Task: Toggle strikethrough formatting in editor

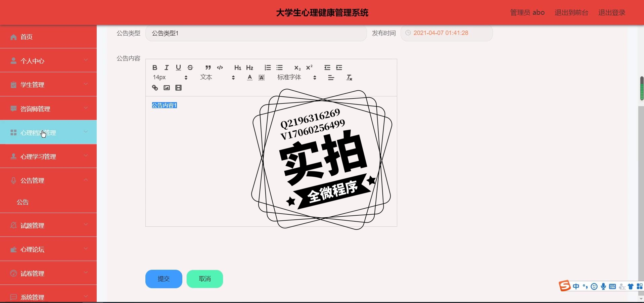Action: click(x=190, y=68)
